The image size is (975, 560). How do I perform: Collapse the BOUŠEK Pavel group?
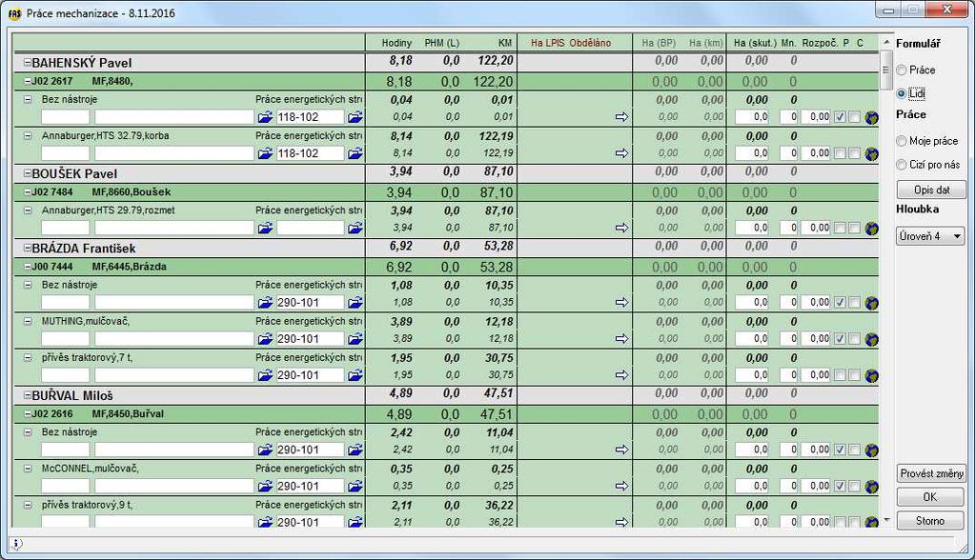pos(28,173)
